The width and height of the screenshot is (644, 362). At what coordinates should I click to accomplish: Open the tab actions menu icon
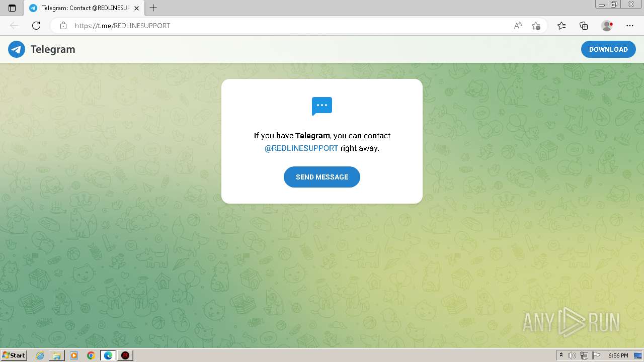(12, 8)
